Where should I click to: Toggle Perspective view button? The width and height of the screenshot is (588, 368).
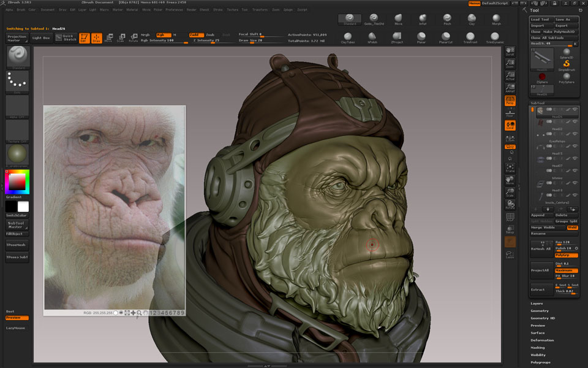pos(510,100)
